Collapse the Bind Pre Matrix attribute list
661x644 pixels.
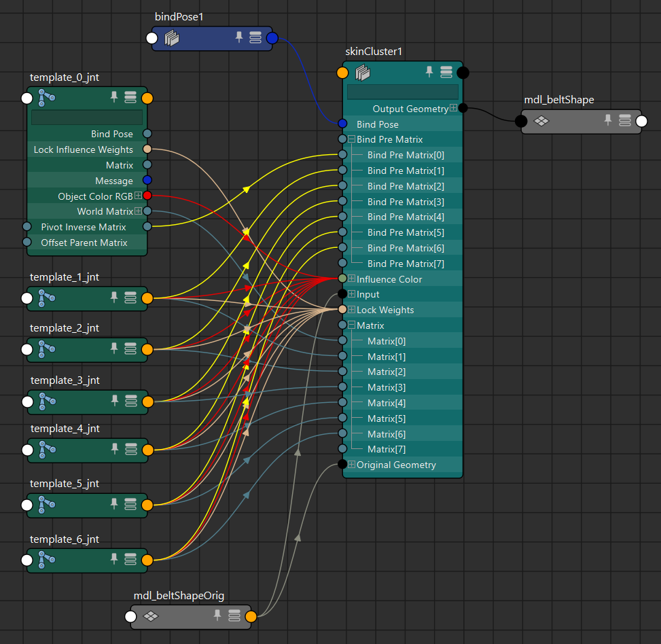[351, 139]
